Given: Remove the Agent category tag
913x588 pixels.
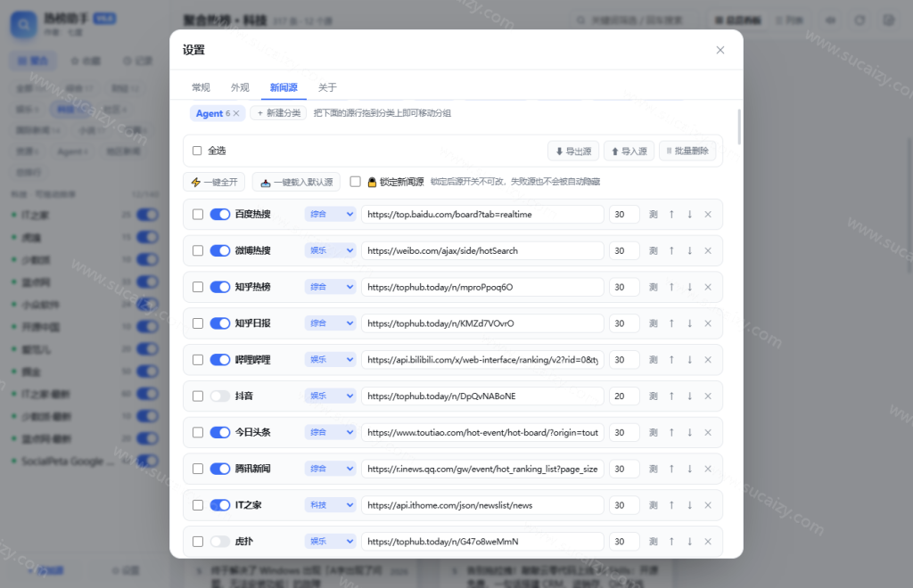Looking at the screenshot, I should coord(236,113).
